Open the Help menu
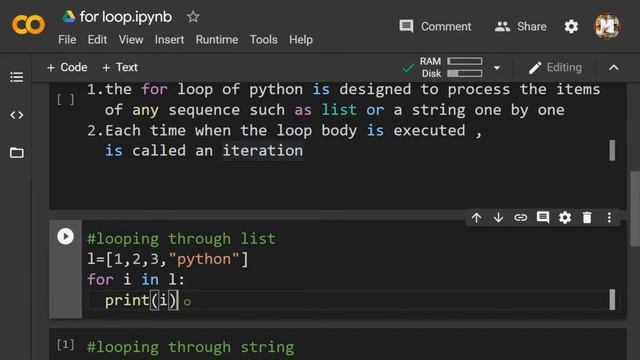Image resolution: width=640 pixels, height=360 pixels. pos(301,40)
